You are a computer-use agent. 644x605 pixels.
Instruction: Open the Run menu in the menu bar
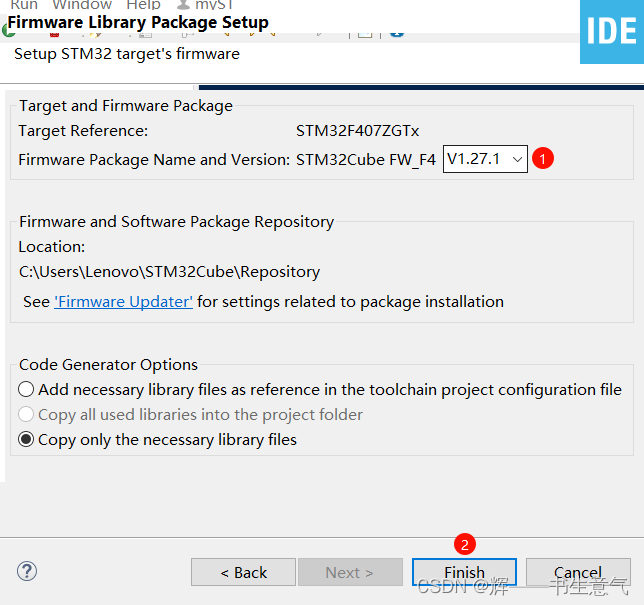23,5
